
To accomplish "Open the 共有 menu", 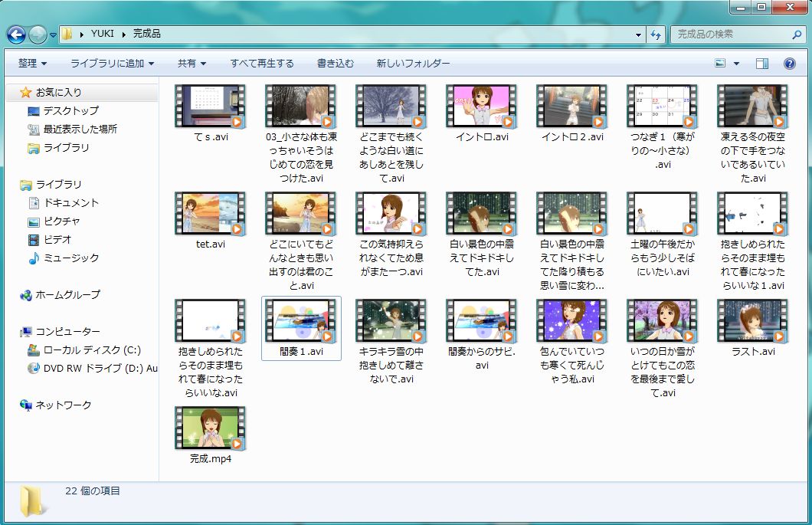I will [x=192, y=63].
